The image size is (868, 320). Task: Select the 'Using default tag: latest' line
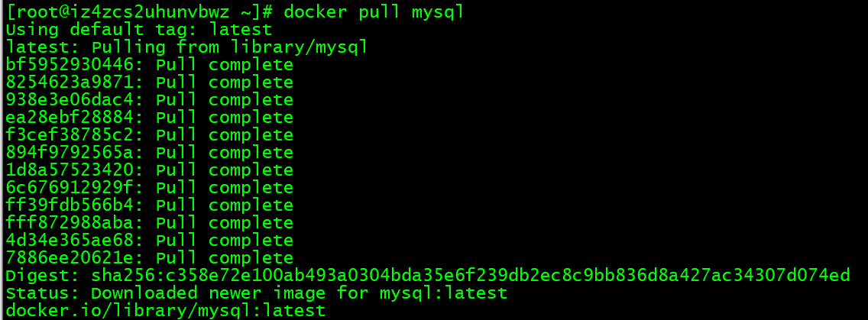[x=139, y=29]
